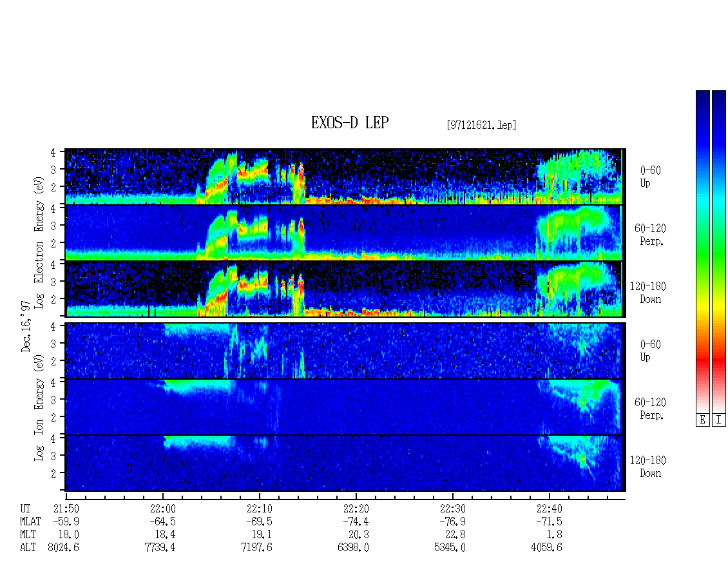Click the Log Ion Energy (eV) axis label

39,407
